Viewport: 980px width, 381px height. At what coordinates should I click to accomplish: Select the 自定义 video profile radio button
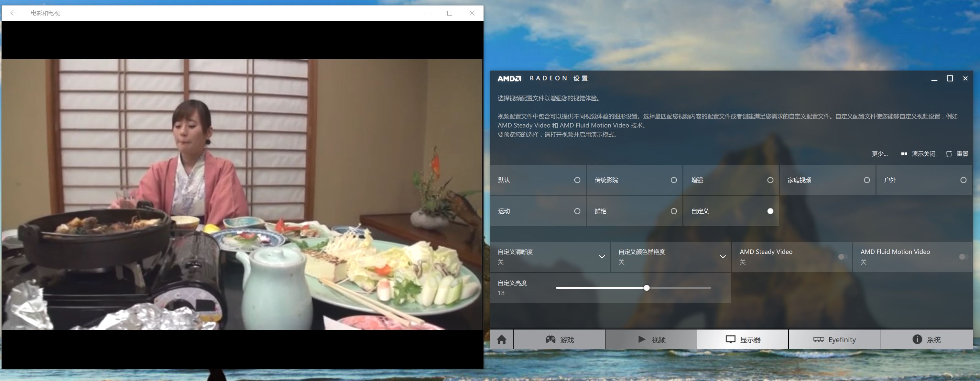[x=769, y=211]
